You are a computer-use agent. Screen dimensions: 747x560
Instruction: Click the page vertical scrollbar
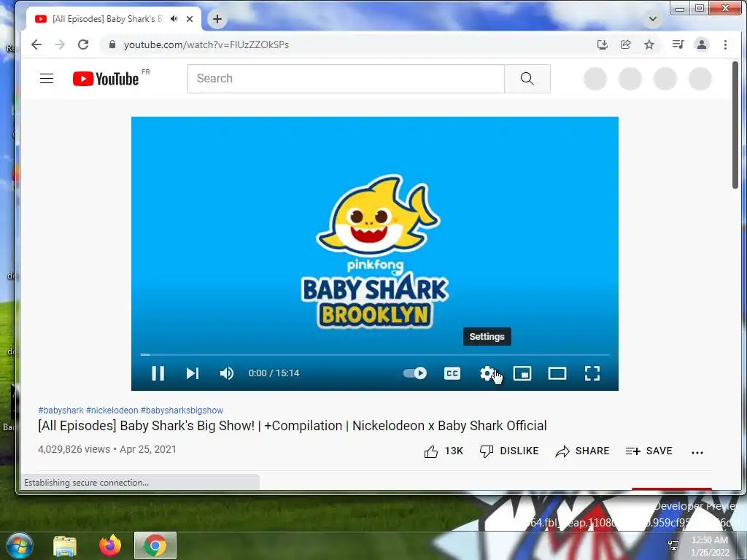[x=735, y=125]
